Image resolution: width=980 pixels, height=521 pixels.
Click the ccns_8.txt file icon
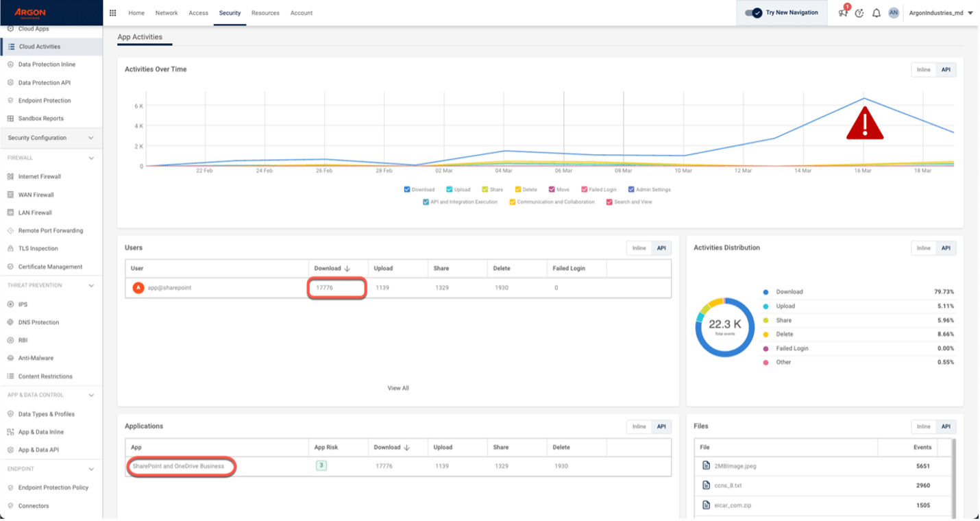point(706,485)
